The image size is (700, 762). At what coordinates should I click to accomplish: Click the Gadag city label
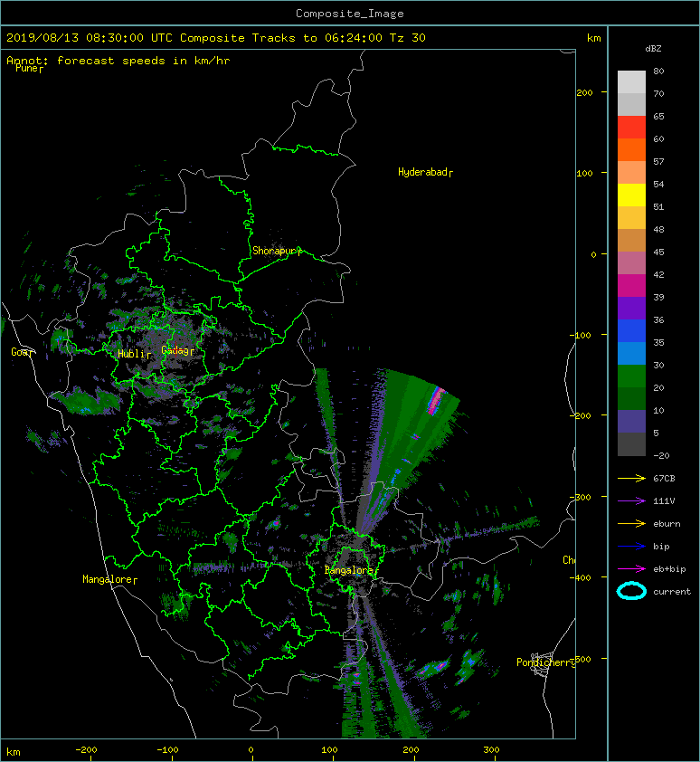(x=175, y=350)
